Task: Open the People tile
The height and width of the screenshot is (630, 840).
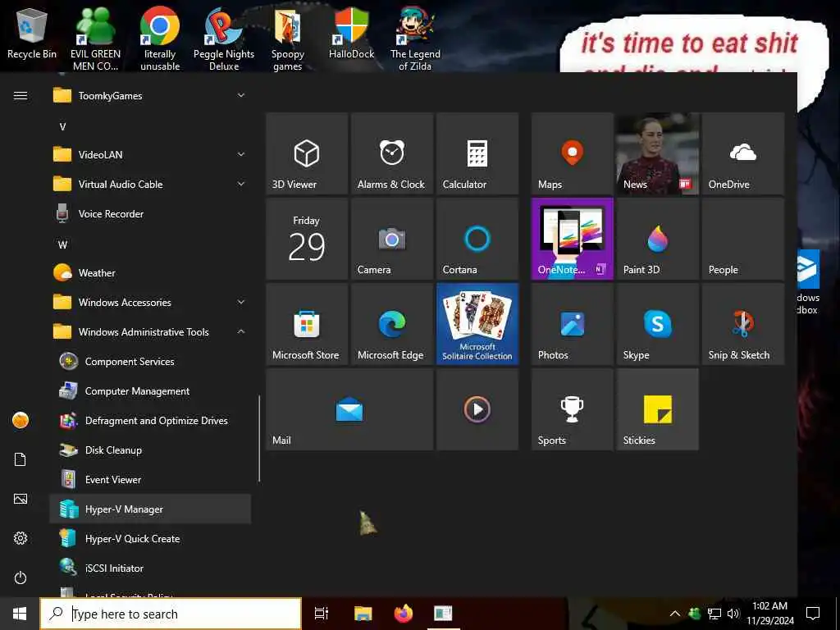Action: pos(742,239)
